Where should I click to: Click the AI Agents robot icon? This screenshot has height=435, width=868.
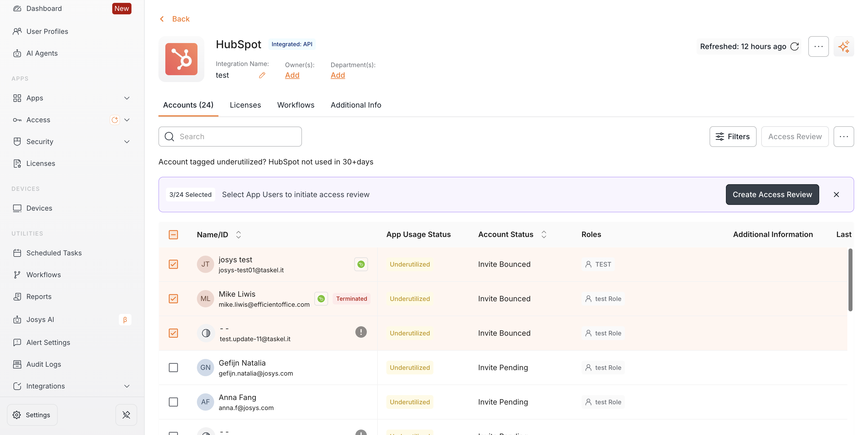tap(17, 53)
